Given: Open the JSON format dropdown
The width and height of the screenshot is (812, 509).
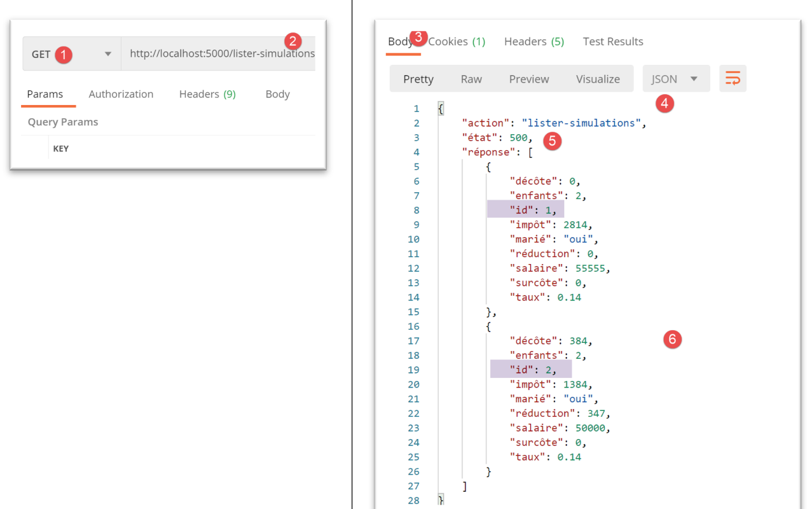Looking at the screenshot, I should 675,79.
